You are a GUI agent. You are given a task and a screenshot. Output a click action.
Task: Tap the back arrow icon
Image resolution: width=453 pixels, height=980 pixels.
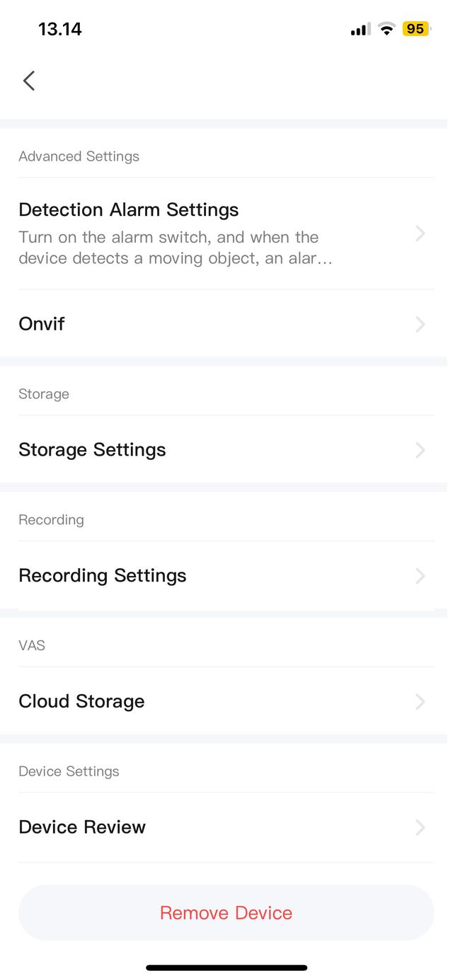[29, 81]
